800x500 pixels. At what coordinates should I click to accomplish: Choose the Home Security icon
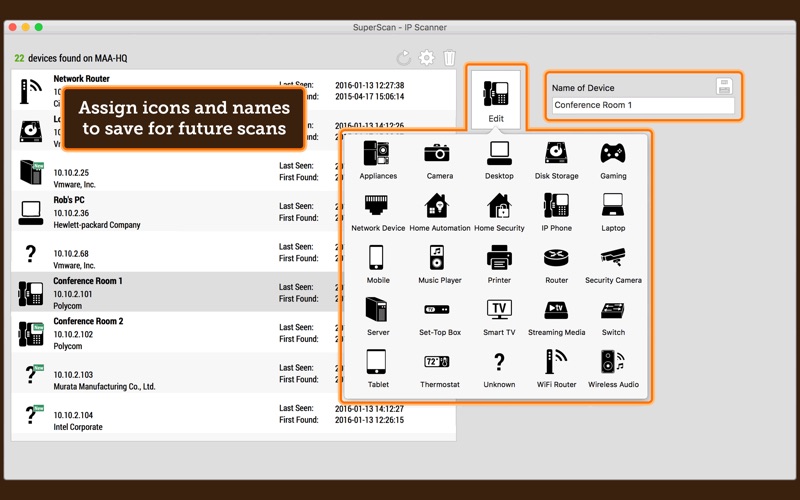tap(499, 206)
